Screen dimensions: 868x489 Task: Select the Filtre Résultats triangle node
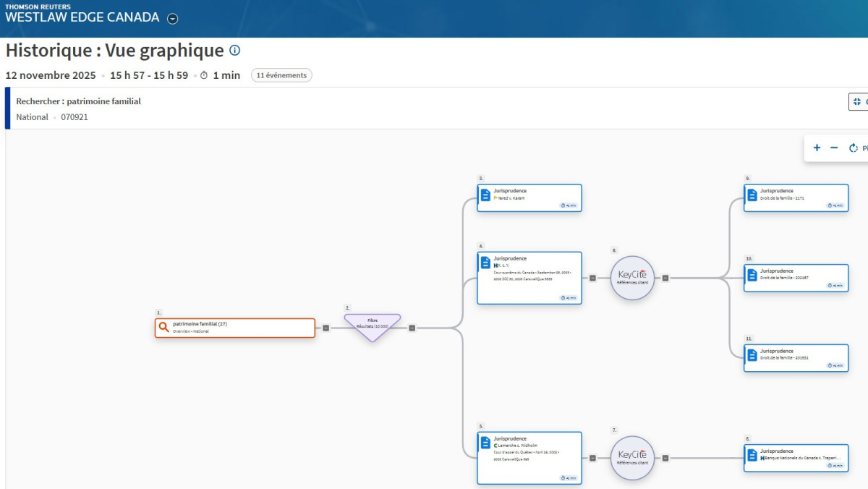[x=372, y=325]
